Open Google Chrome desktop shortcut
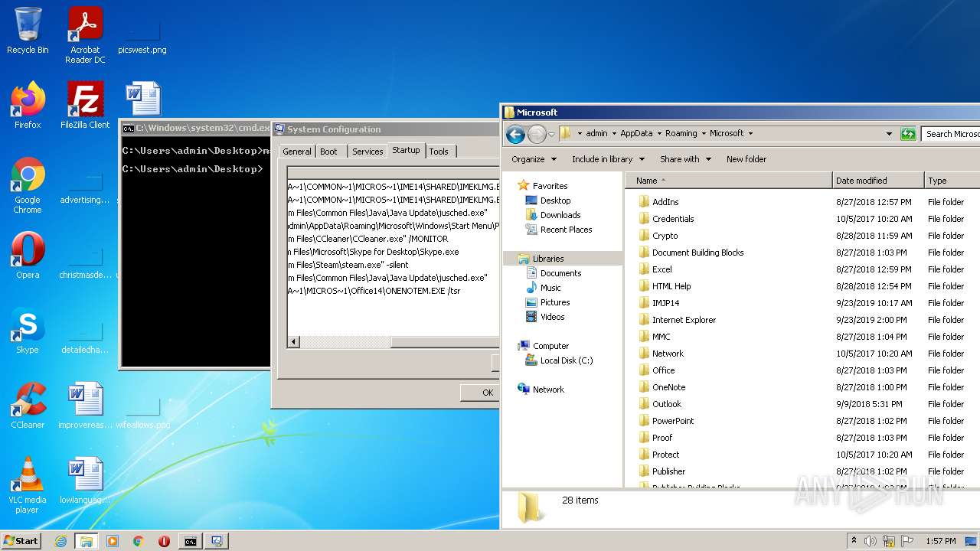 click(x=28, y=185)
